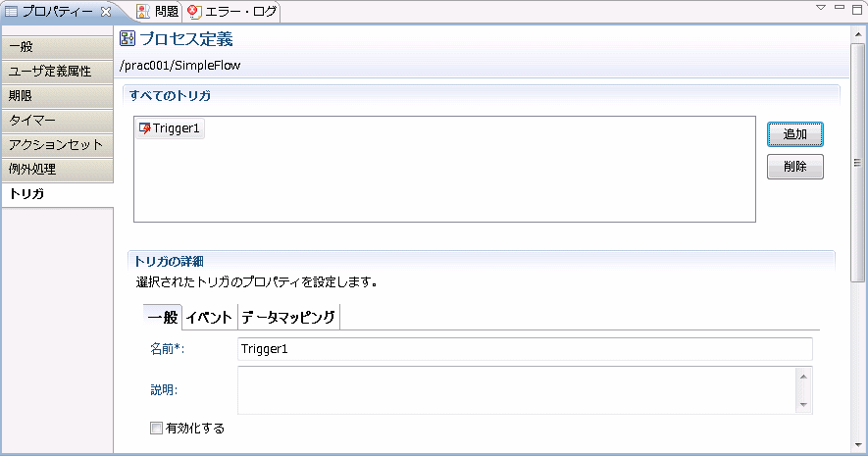
Task: Click the Trigger1 icon in the trigger list
Action: (144, 128)
